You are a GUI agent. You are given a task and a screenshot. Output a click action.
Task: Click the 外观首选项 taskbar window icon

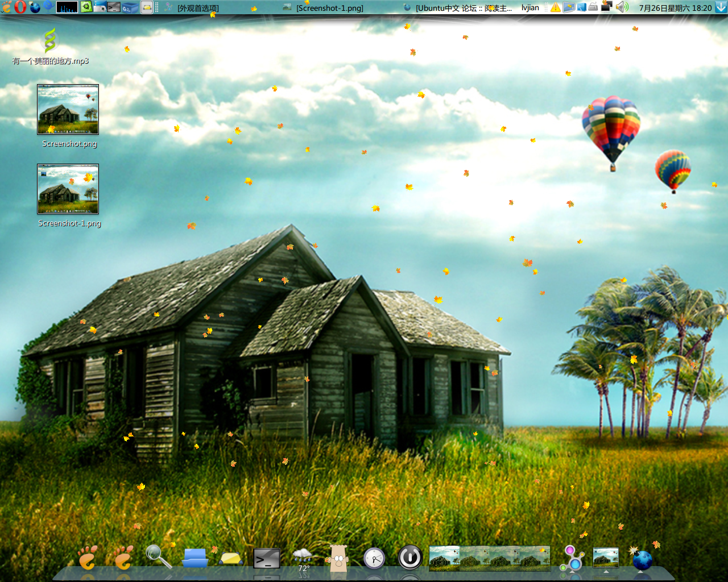coord(168,7)
